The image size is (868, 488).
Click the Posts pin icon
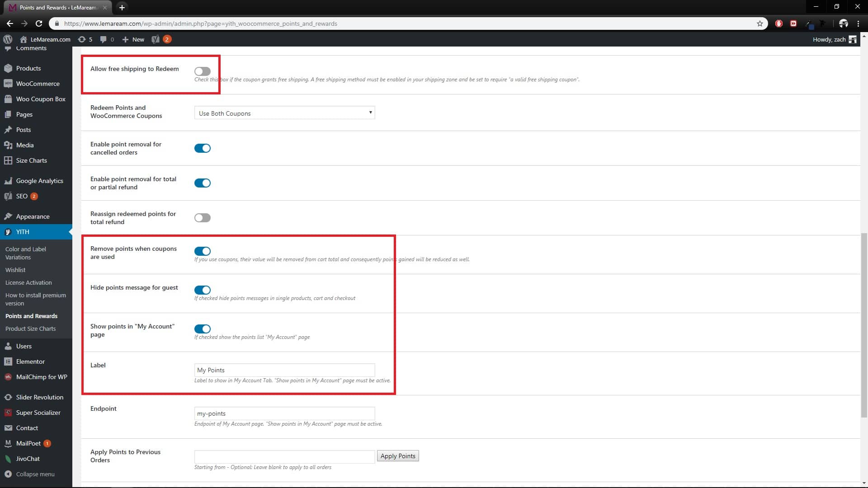8,130
